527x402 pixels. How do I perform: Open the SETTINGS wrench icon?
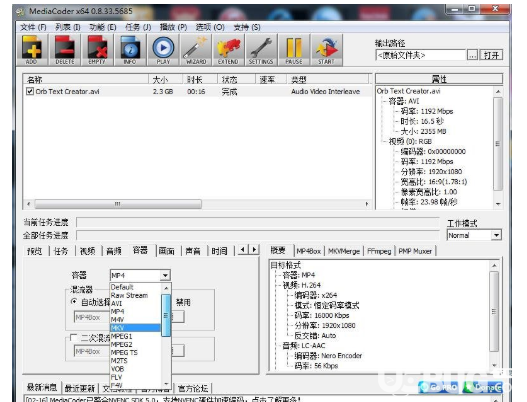(x=261, y=50)
